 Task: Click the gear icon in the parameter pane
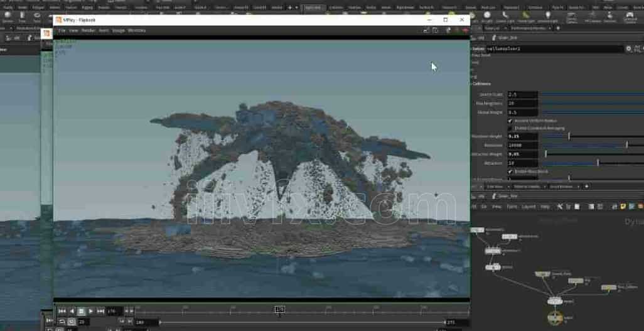pos(628,48)
